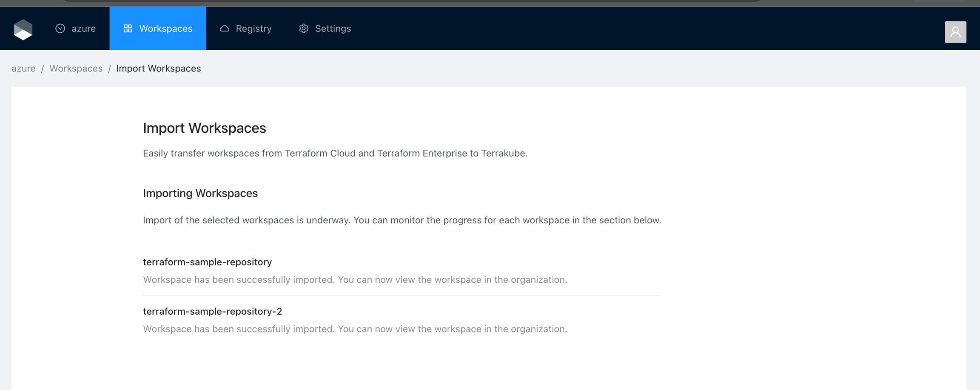Click the cloud icon next to Registry
The image size is (980, 390).
pyautogui.click(x=225, y=28)
